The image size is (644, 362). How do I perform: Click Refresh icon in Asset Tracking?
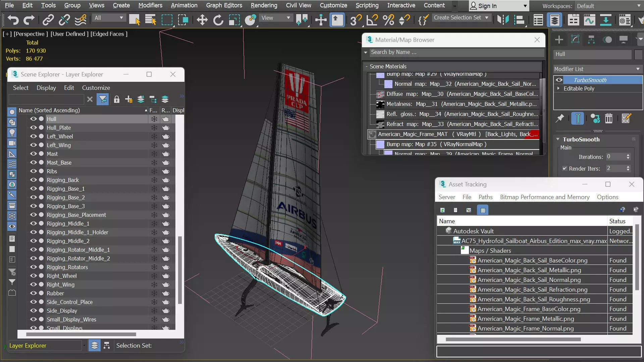point(442,210)
